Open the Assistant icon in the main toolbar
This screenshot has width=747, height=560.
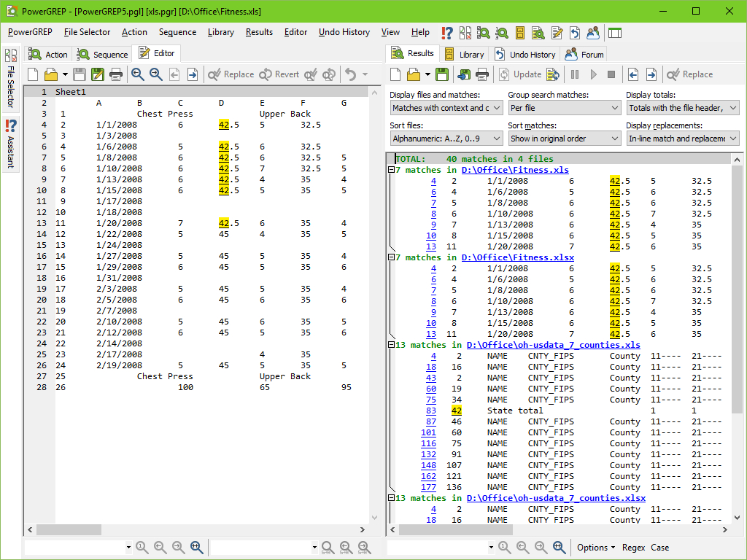pyautogui.click(x=447, y=33)
